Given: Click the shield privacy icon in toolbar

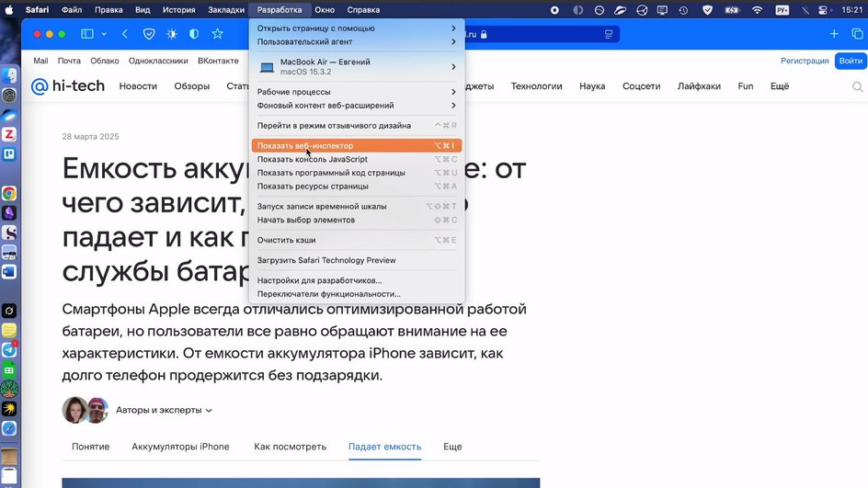Looking at the screenshot, I should coord(149,34).
